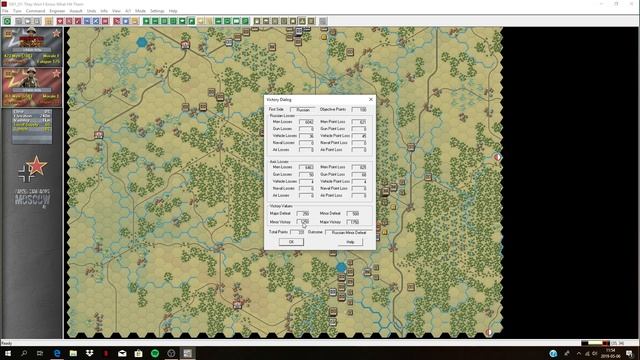Open the Mode menu

tap(140, 11)
